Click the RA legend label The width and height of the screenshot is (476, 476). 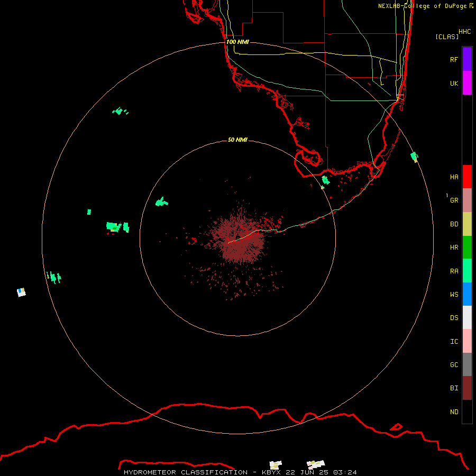tap(454, 271)
